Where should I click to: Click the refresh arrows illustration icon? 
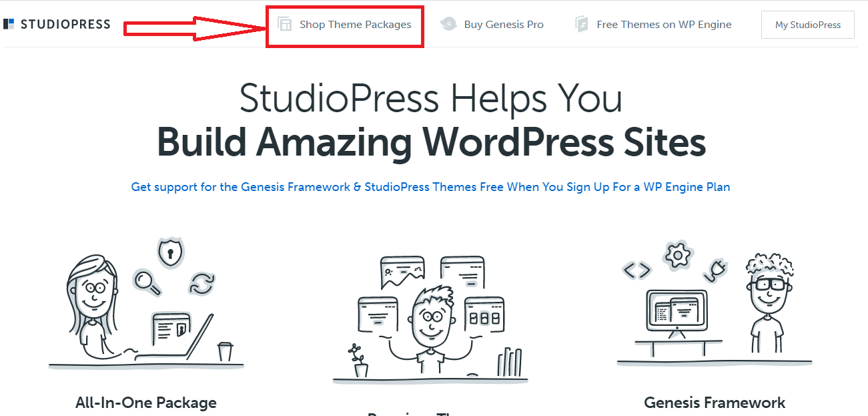[200, 283]
